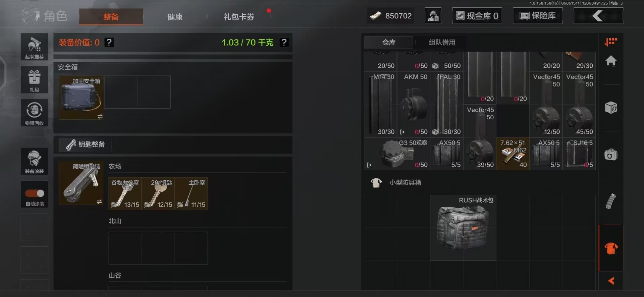This screenshot has width=644, height=297.
Task: Select the RUSH战术包 backpack item
Action: [x=463, y=228]
